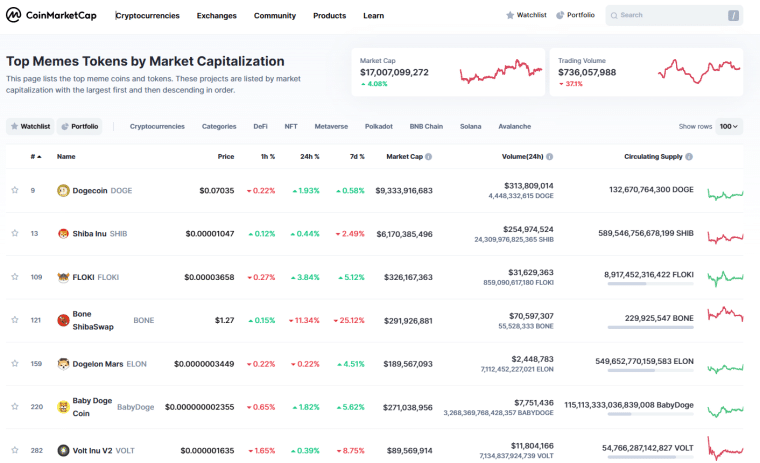Image resolution: width=760 pixels, height=463 pixels.
Task: Click the Dogelon Mars coin logo
Action: (x=63, y=364)
